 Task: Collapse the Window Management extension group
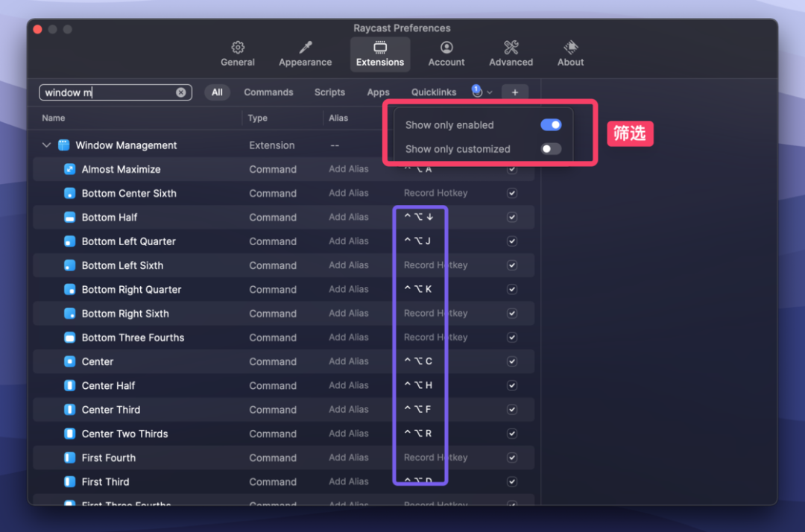coord(46,145)
